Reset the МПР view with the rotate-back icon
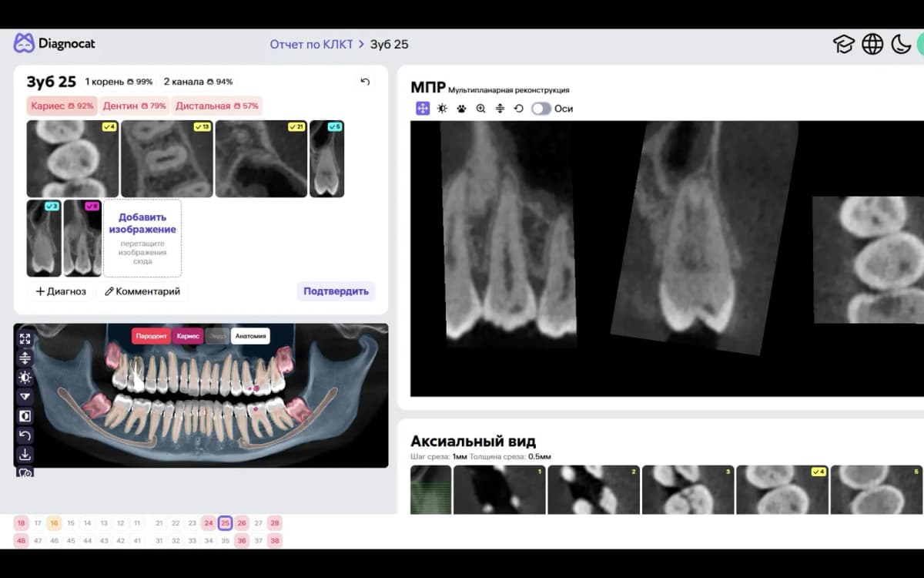Image resolution: width=924 pixels, height=578 pixels. click(x=518, y=109)
